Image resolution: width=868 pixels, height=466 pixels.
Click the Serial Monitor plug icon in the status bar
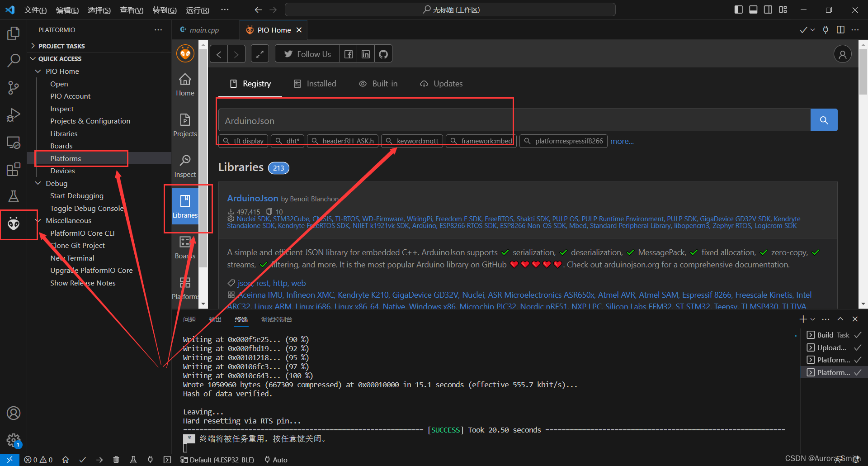(150, 460)
